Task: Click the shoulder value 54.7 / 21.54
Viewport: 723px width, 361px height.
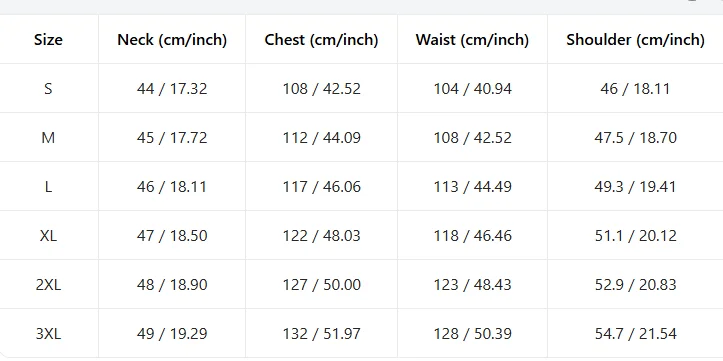Action: click(635, 333)
